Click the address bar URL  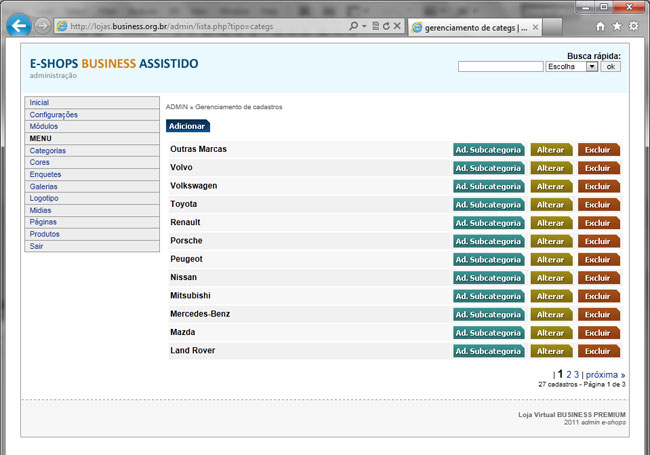click(172, 26)
